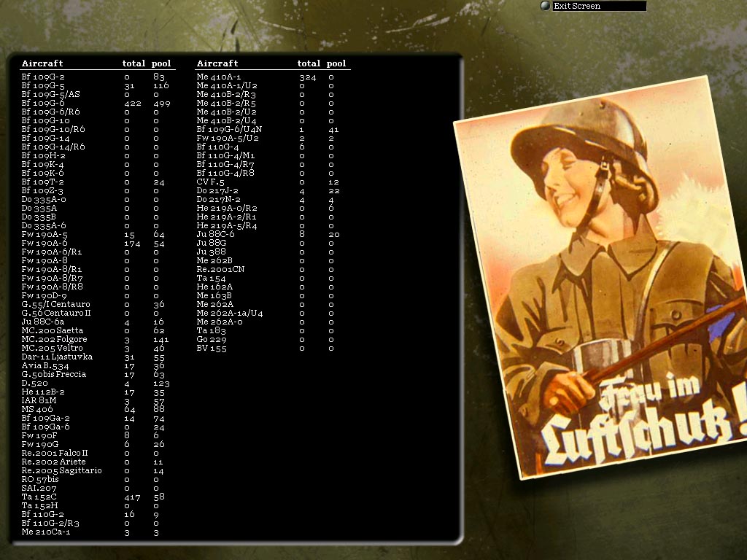Select the Re.2005 Sagittario aircraft row

(97, 470)
